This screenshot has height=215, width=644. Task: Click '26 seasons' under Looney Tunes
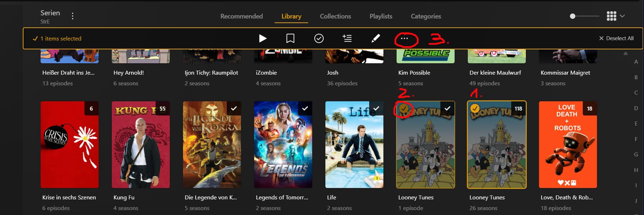tap(483, 208)
